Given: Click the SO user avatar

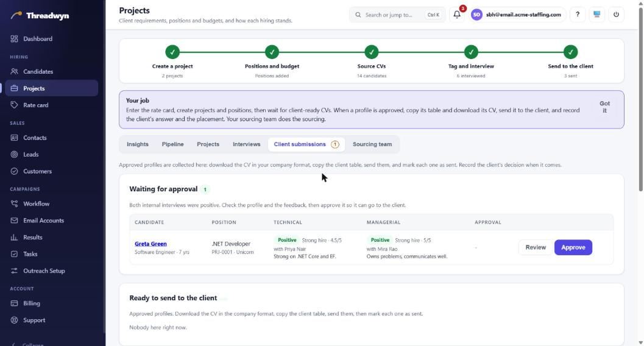Looking at the screenshot, I should pyautogui.click(x=476, y=15).
